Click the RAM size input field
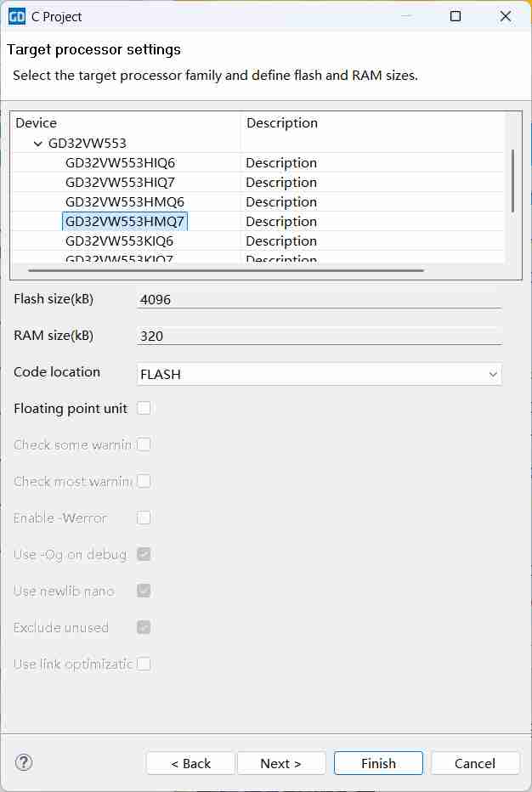 coord(320,336)
